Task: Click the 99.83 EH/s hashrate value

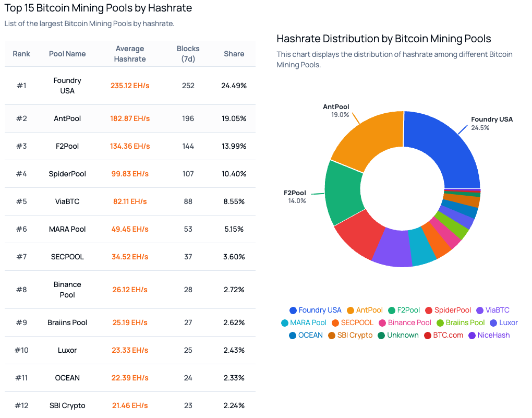Action: (130, 174)
